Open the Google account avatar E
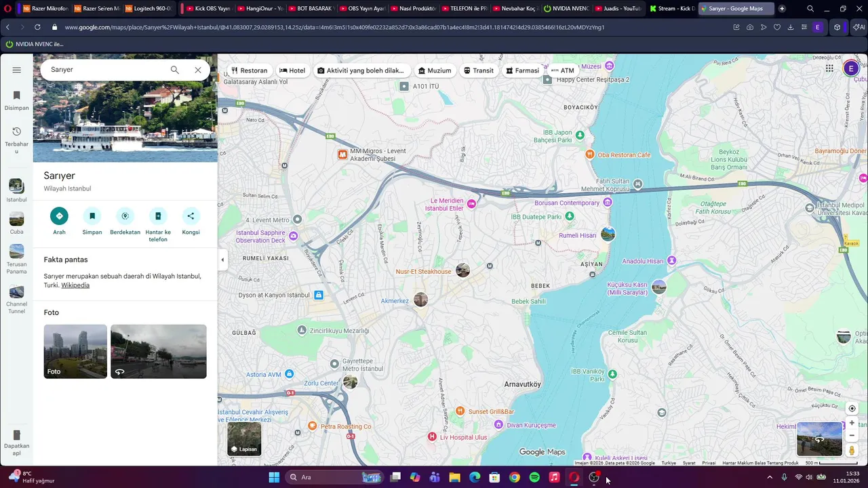The width and height of the screenshot is (868, 488). [851, 68]
